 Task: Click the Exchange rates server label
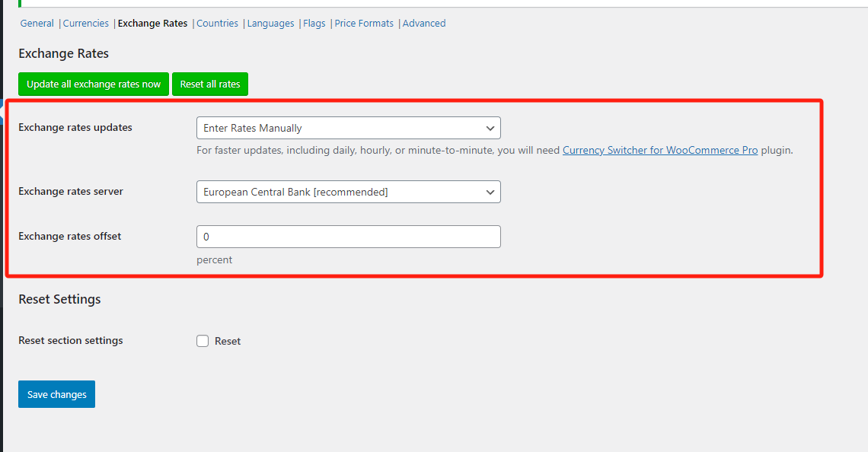click(71, 192)
